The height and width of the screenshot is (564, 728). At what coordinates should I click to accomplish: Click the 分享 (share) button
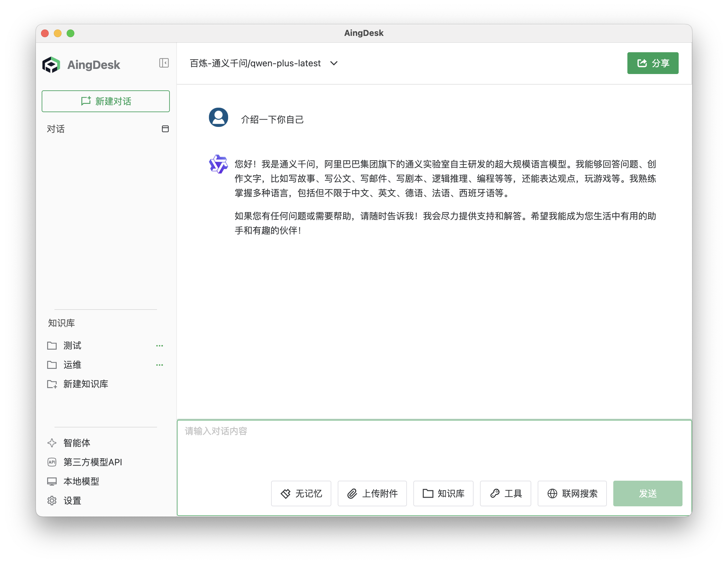click(652, 63)
